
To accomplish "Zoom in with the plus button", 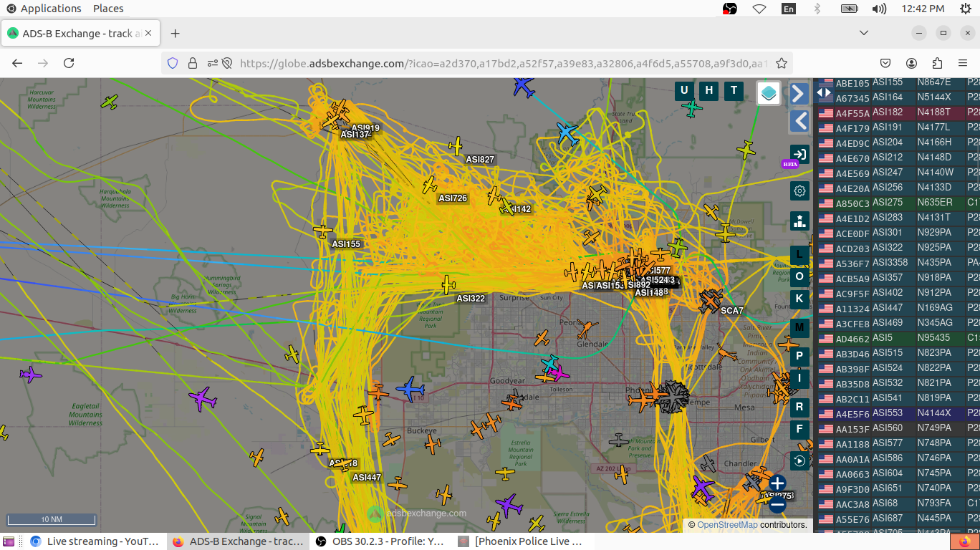I will [x=778, y=483].
